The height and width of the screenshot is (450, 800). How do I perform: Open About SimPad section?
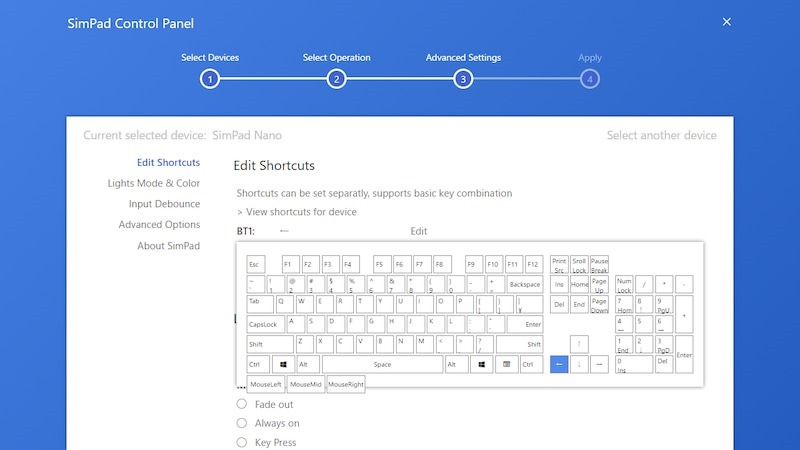point(168,245)
